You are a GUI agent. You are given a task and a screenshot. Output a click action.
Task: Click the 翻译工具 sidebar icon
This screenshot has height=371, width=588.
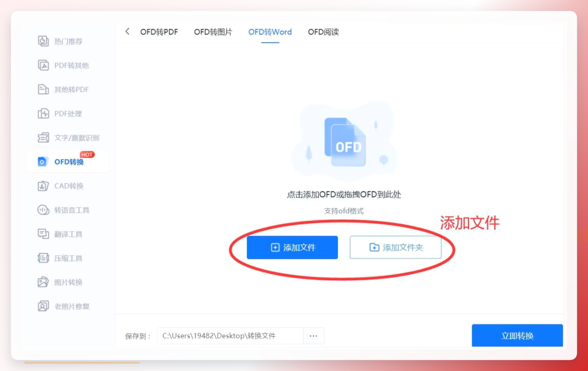pos(43,234)
